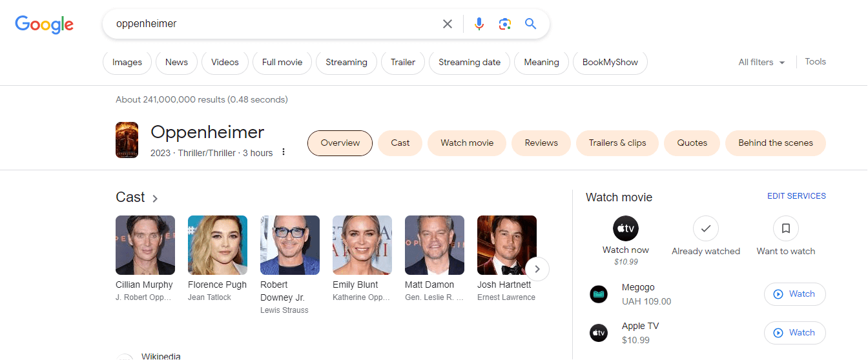Filter results by Images chip
This screenshot has height=360, width=868.
point(127,63)
